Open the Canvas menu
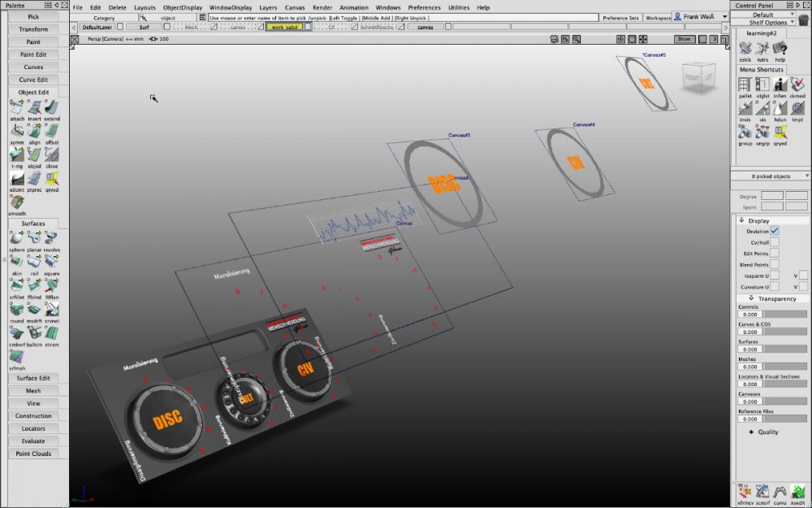812x508 pixels. click(x=295, y=7)
